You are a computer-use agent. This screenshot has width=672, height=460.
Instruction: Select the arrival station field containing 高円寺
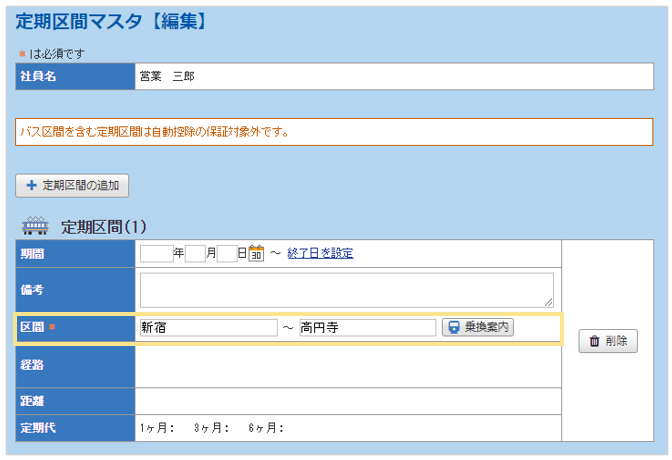click(367, 327)
